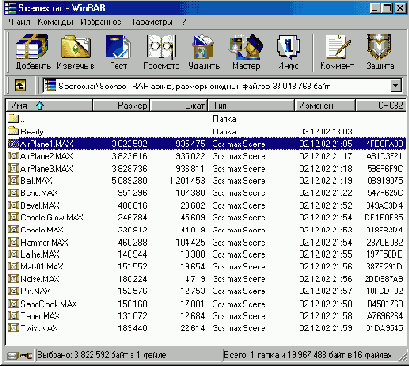Go up one level with the folder arrow button
Viewport: 409px width, 366px height.
click(20, 86)
